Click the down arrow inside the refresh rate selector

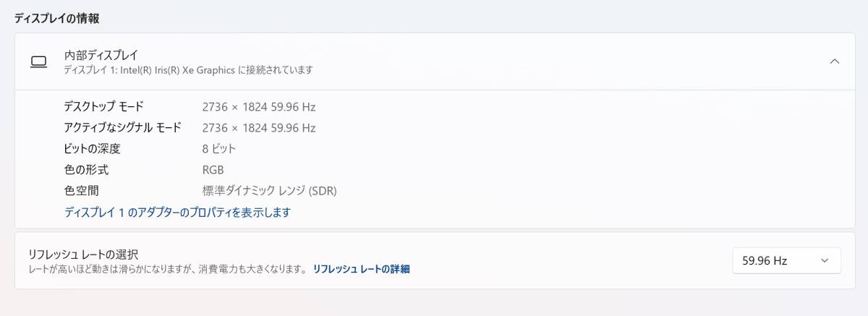coord(825,261)
